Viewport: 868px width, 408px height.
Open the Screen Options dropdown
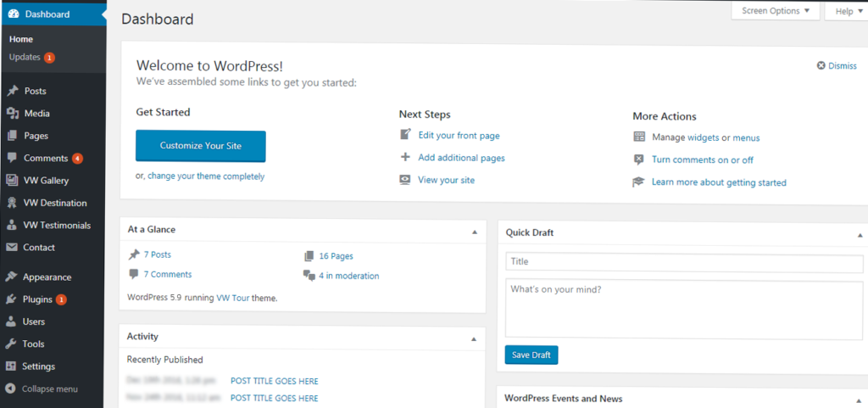[x=776, y=10]
